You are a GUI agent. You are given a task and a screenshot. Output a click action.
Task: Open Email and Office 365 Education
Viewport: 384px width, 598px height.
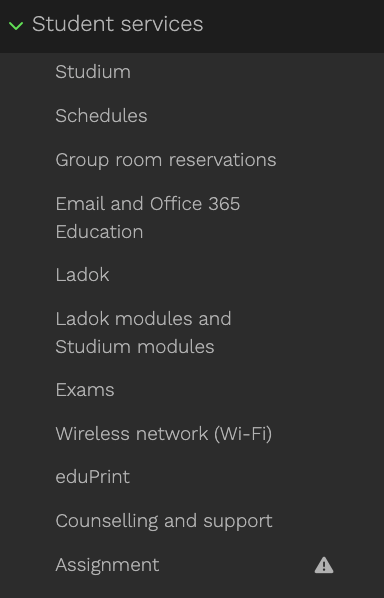tap(148, 218)
